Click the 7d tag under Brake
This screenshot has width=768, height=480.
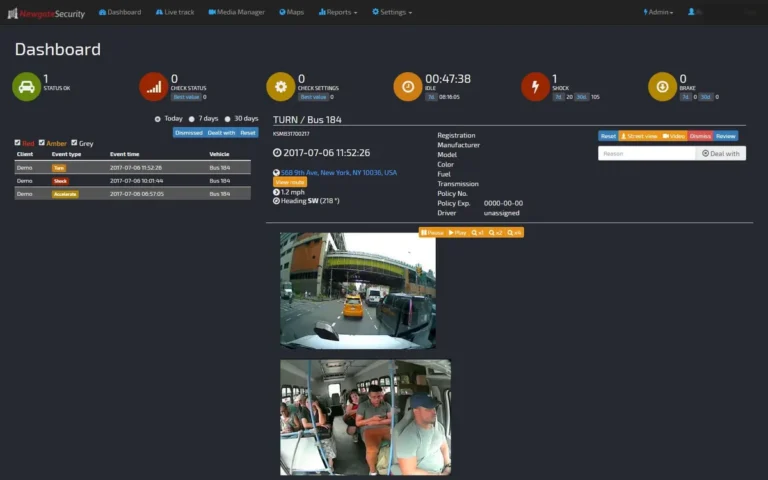pyautogui.click(x=686, y=97)
